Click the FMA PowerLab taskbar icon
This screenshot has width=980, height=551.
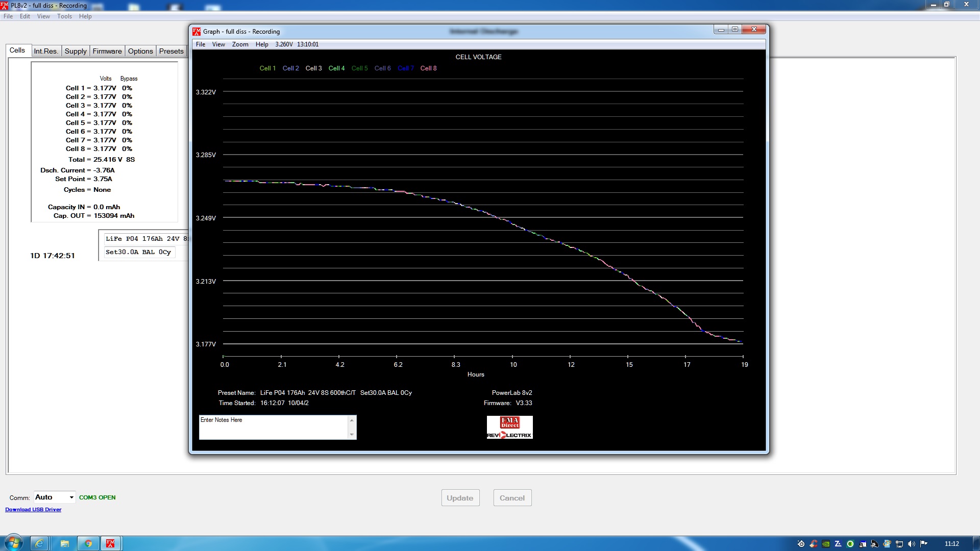110,543
